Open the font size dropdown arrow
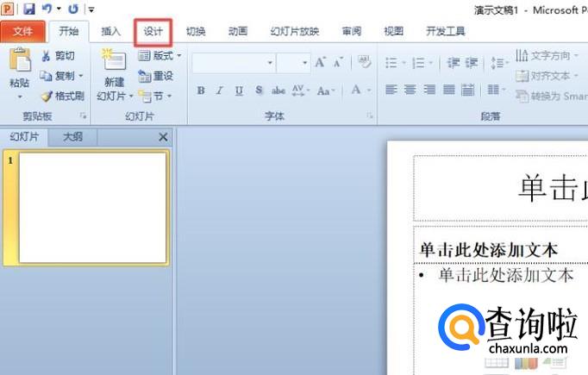This screenshot has height=375, width=588. [x=305, y=63]
